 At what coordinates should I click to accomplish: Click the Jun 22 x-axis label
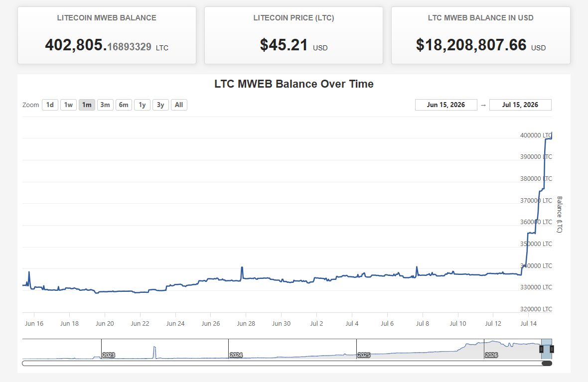point(140,324)
